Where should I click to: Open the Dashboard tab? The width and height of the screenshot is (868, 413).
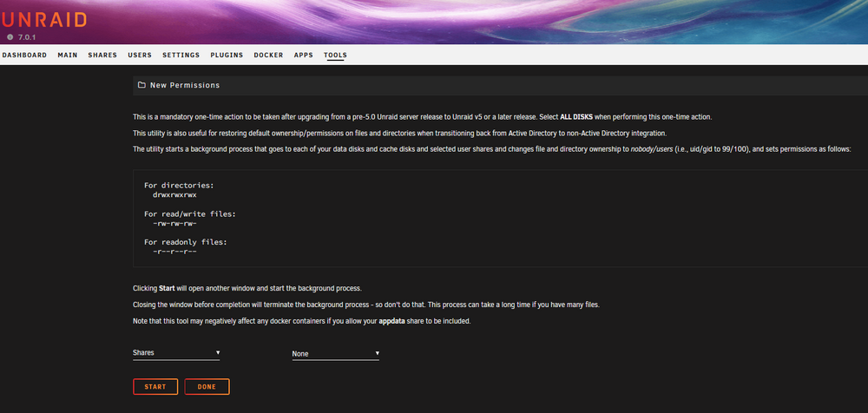[x=23, y=56]
